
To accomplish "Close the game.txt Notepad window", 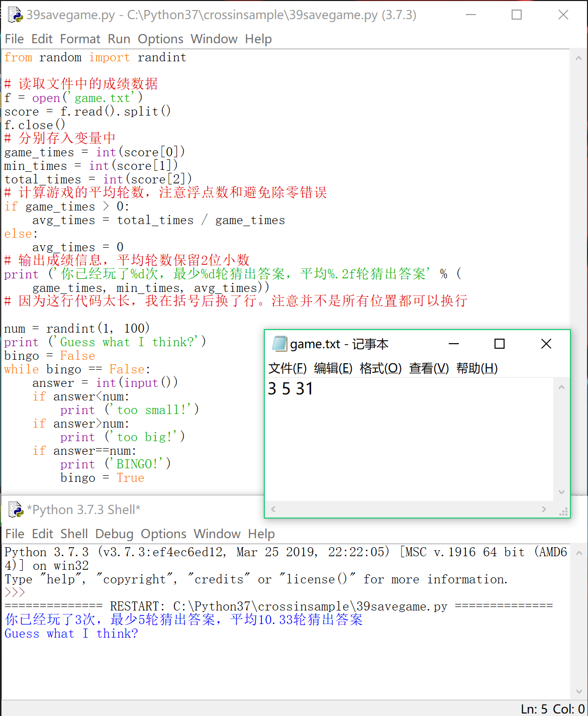I will pyautogui.click(x=546, y=344).
